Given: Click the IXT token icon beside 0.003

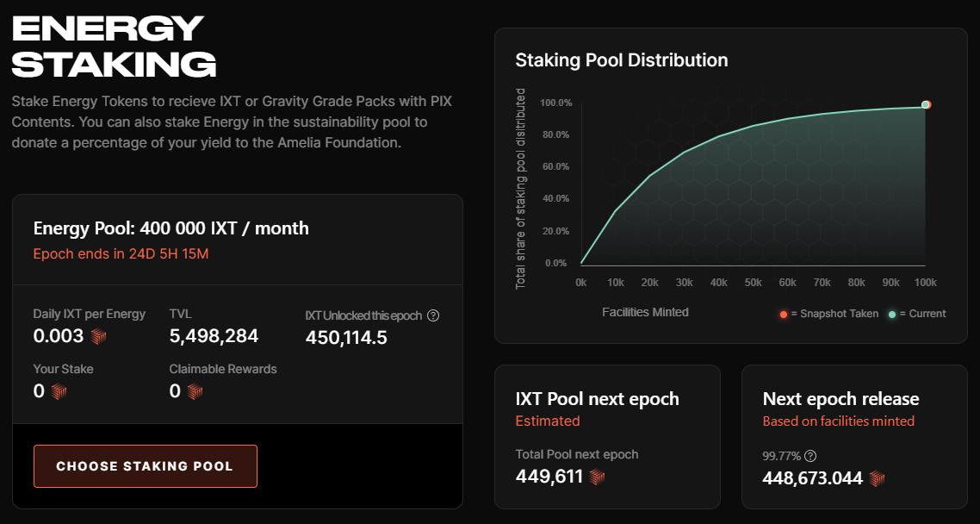Looking at the screenshot, I should pyautogui.click(x=98, y=336).
